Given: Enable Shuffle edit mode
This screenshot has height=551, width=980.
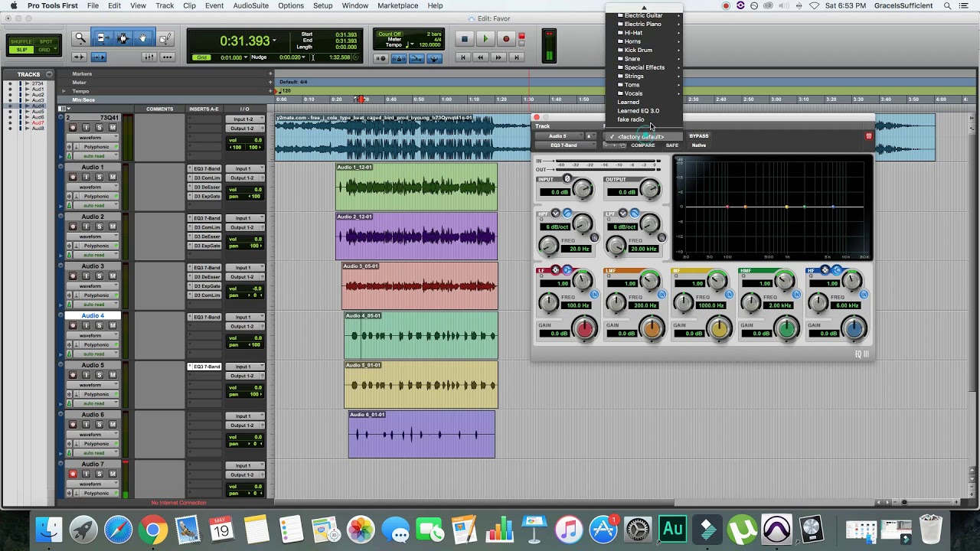Looking at the screenshot, I should pos(21,41).
